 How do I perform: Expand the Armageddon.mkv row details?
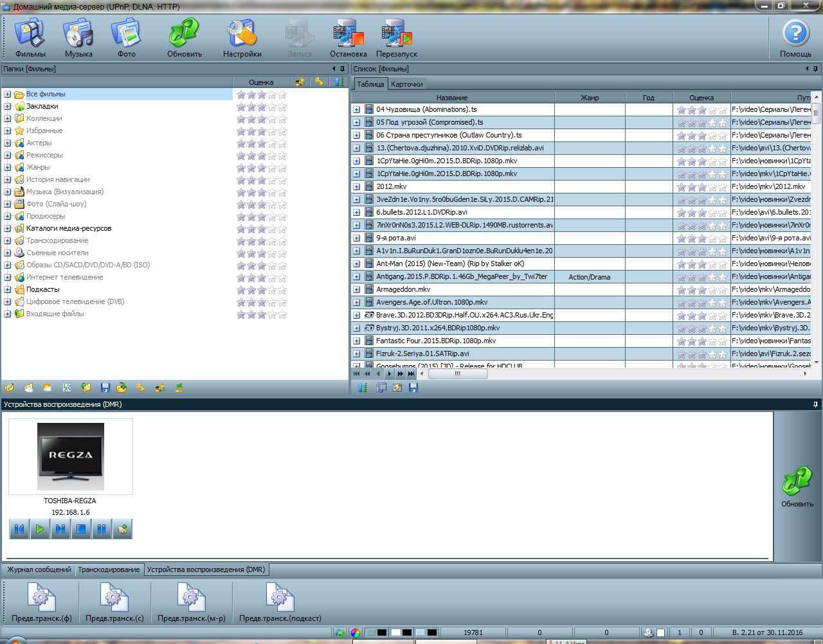(x=356, y=290)
